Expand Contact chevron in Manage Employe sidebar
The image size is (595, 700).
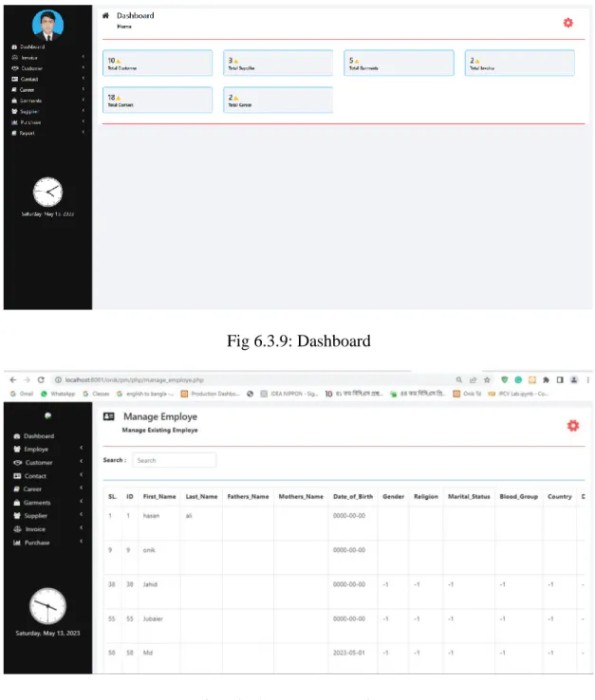coord(82,474)
